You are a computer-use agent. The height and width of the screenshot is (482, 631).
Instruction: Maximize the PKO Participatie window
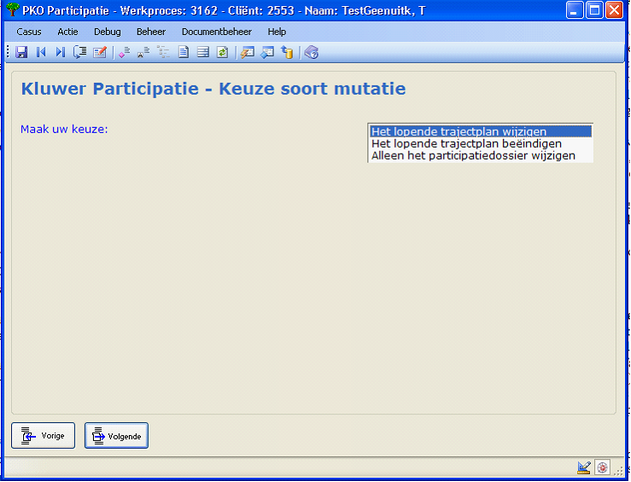tap(594, 10)
